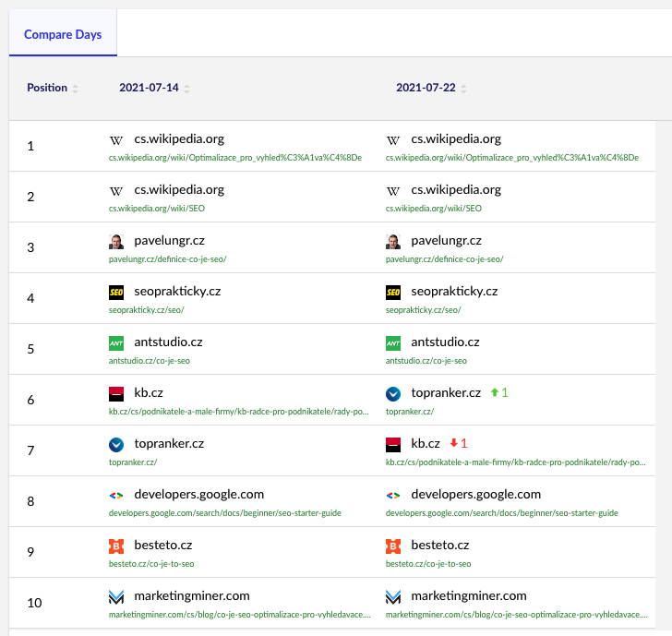Open seoprakticky.cz/seo/ link in 2021-07-22 column

click(423, 310)
